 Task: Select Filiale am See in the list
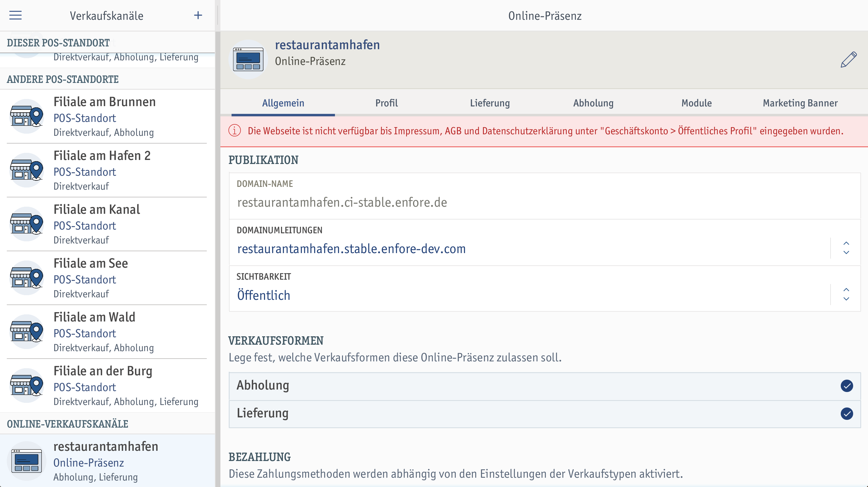click(x=107, y=278)
